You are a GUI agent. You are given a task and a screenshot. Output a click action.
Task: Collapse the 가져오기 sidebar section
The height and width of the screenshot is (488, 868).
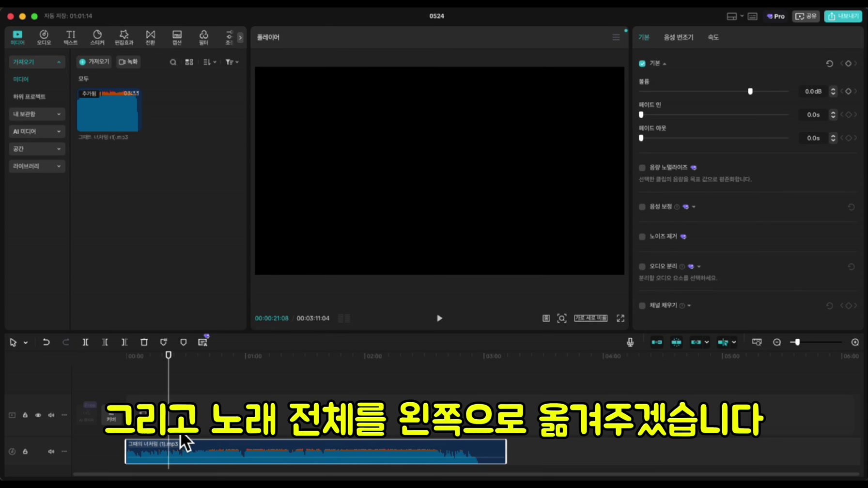(x=37, y=62)
